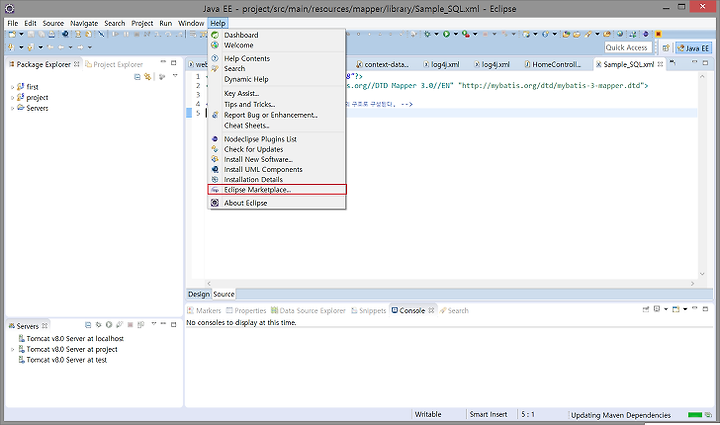Collapse All in Package Explorer toolbar

click(x=137, y=77)
